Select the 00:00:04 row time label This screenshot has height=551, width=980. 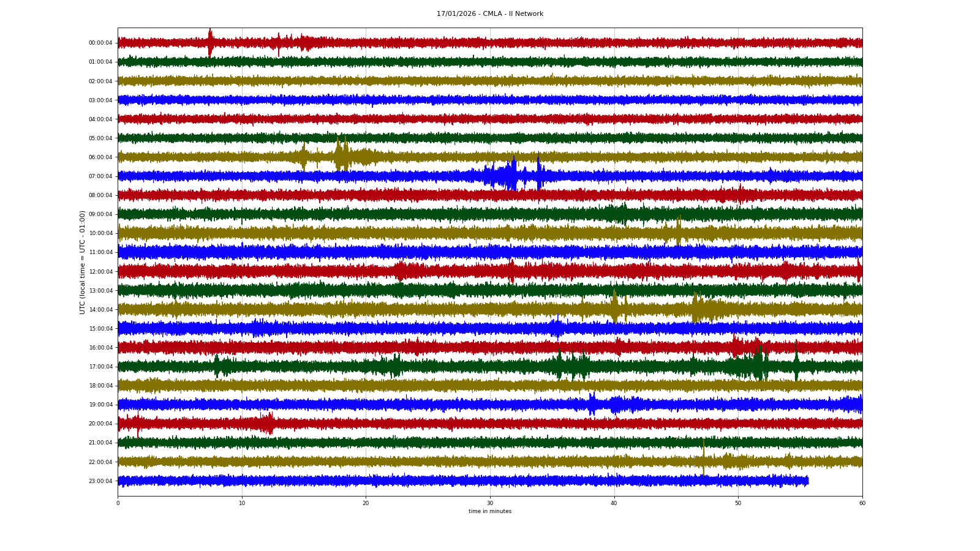[x=100, y=43]
